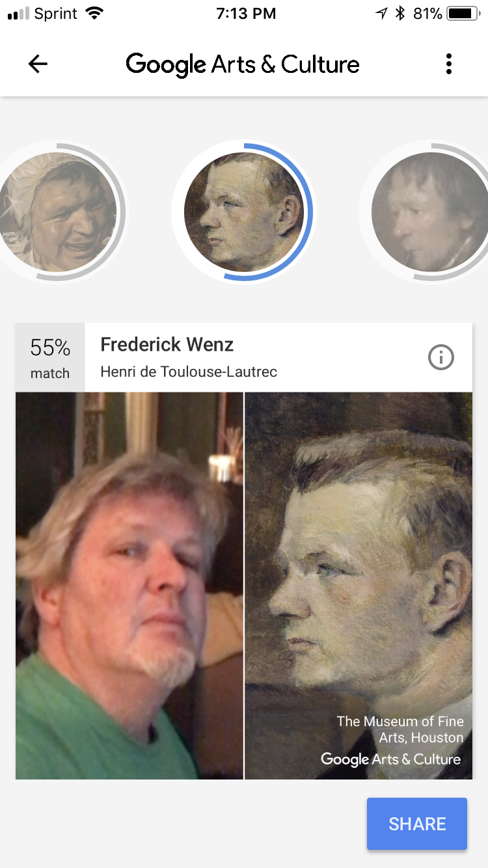Open the Frederick Wenz artwork title
The image size is (488, 868).
click(167, 344)
